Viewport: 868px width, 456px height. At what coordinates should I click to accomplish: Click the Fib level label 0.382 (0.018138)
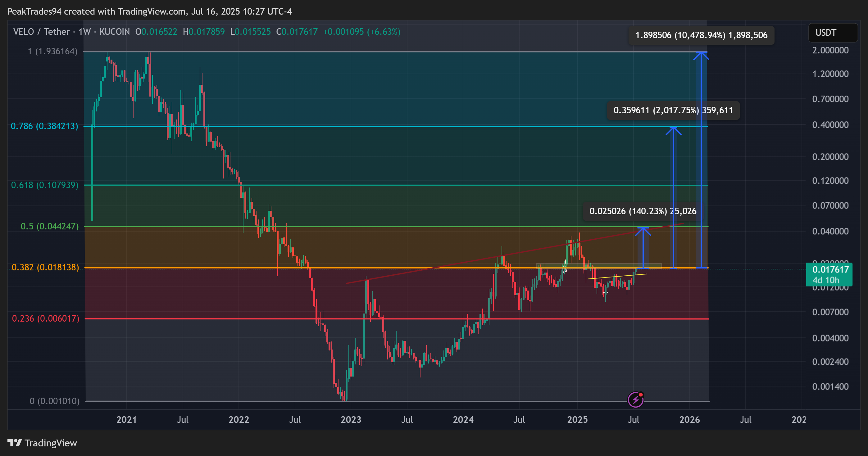(x=45, y=267)
